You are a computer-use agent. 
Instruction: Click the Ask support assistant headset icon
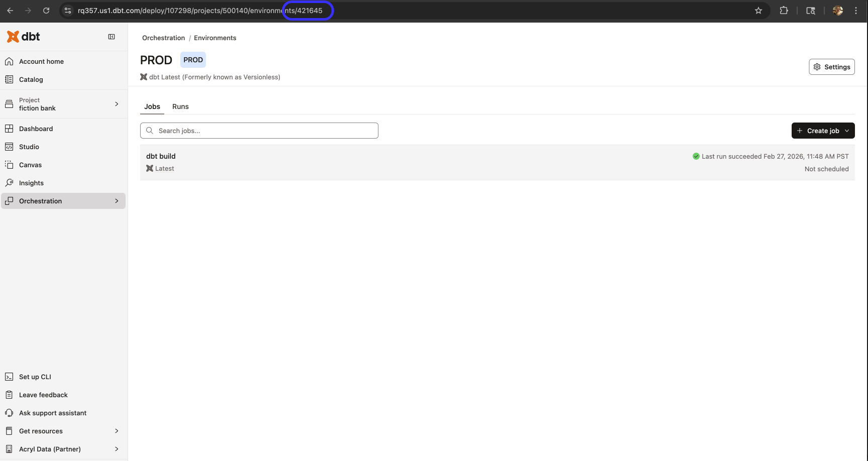click(x=9, y=413)
